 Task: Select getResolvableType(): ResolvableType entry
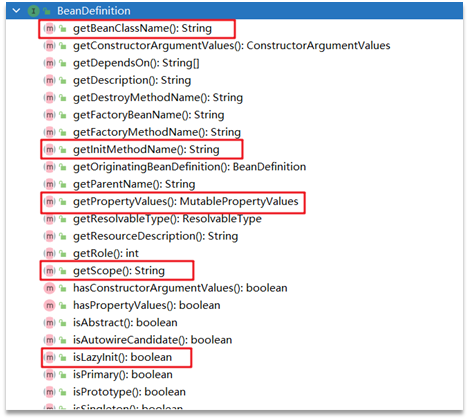[x=167, y=219]
